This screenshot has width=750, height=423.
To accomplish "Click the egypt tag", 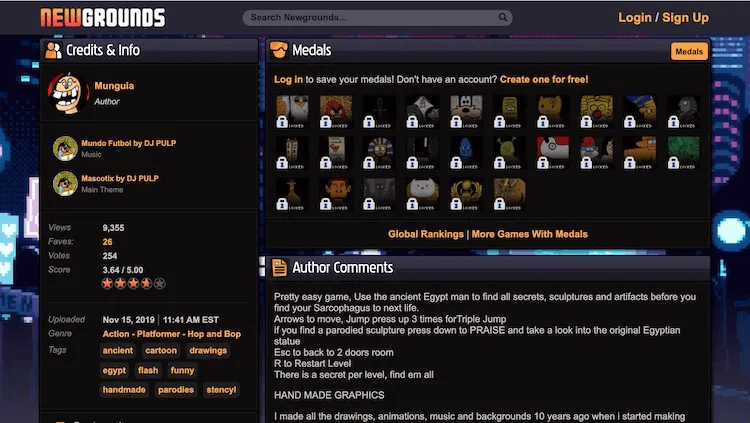I will pyautogui.click(x=114, y=370).
